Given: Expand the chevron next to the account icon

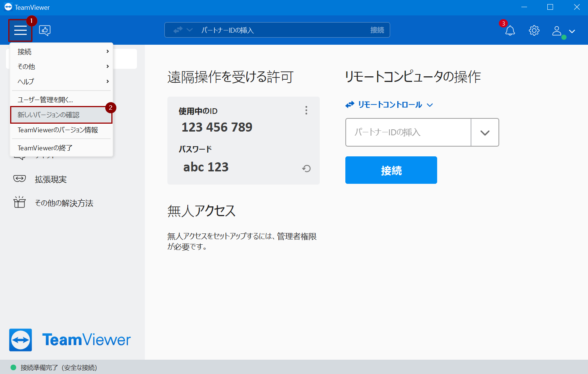Looking at the screenshot, I should 573,32.
